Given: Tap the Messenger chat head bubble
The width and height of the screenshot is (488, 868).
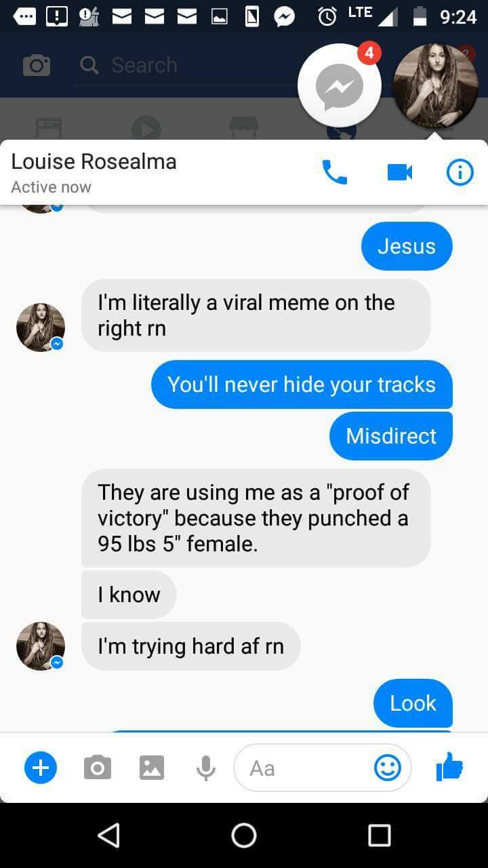Looking at the screenshot, I should click(x=340, y=85).
